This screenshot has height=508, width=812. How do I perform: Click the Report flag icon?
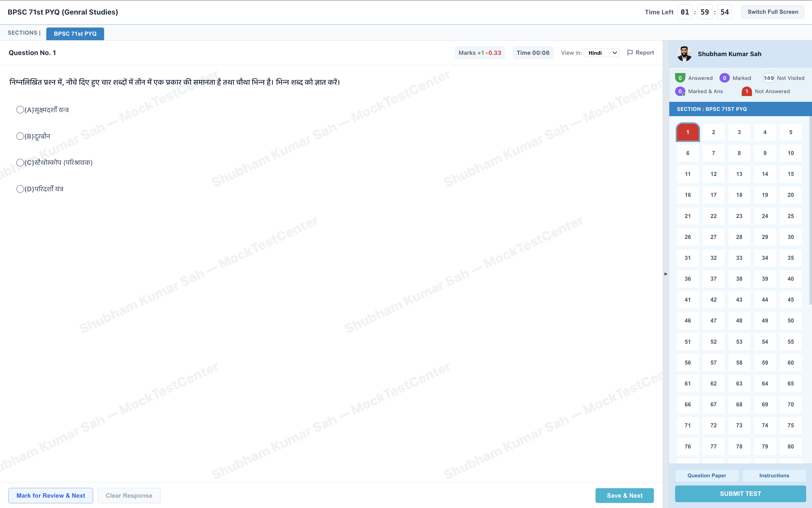click(630, 53)
